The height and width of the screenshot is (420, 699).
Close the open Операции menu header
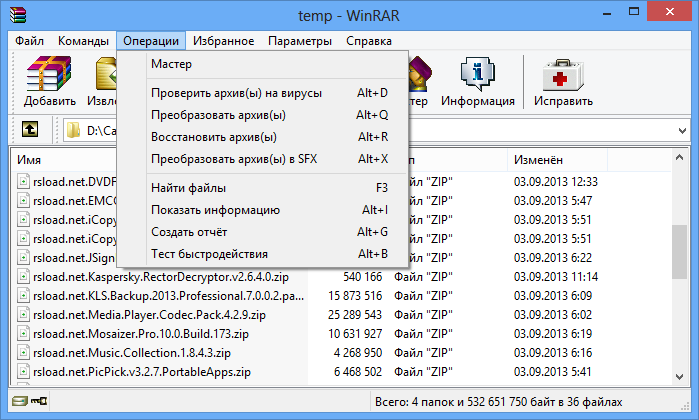(x=151, y=41)
